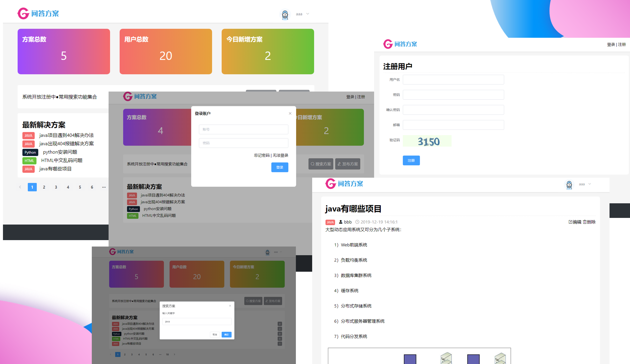This screenshot has width=630, height=364.
Task: Click the 搜索方案 search button with magnifier icon
Action: pos(321,164)
